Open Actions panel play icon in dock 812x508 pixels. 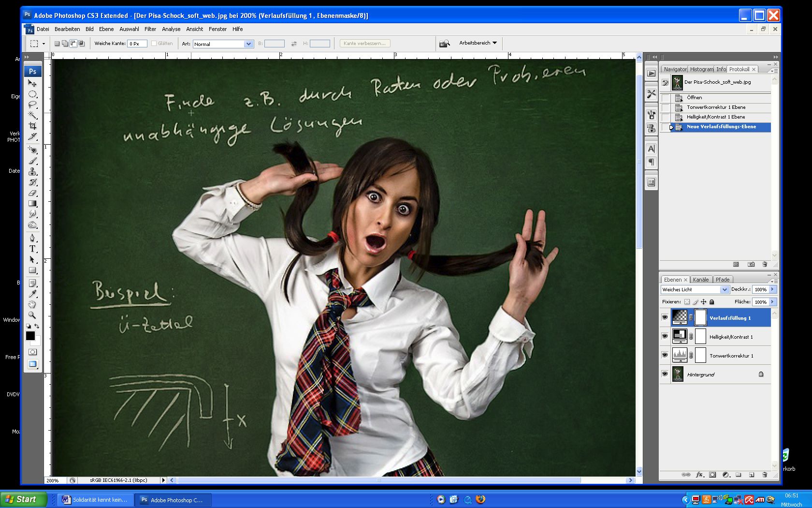651,74
